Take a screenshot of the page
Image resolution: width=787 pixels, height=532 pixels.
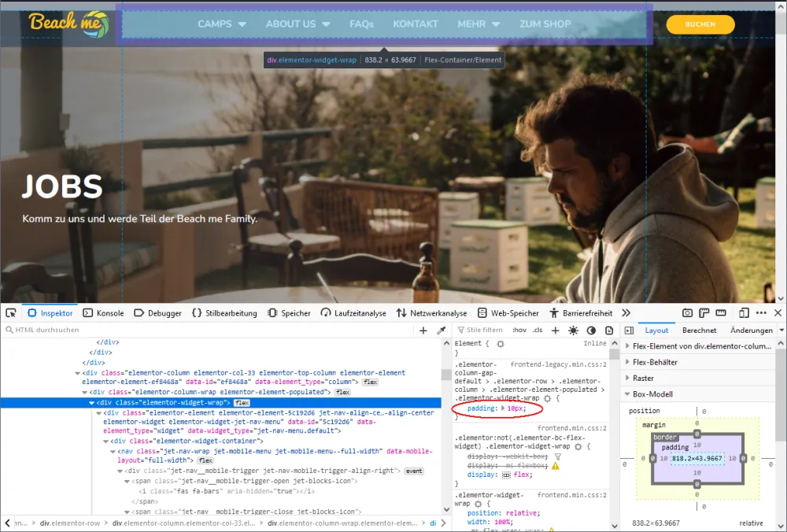coord(687,313)
